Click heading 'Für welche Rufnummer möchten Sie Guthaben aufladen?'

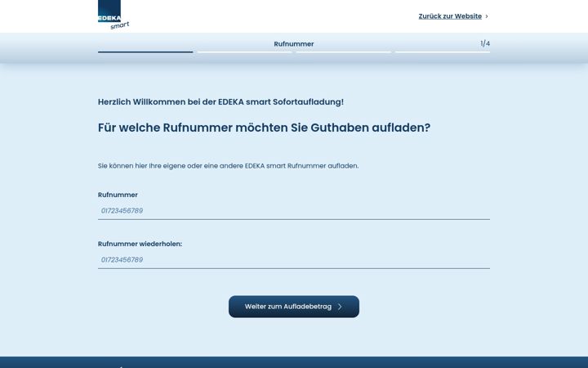[x=264, y=128]
